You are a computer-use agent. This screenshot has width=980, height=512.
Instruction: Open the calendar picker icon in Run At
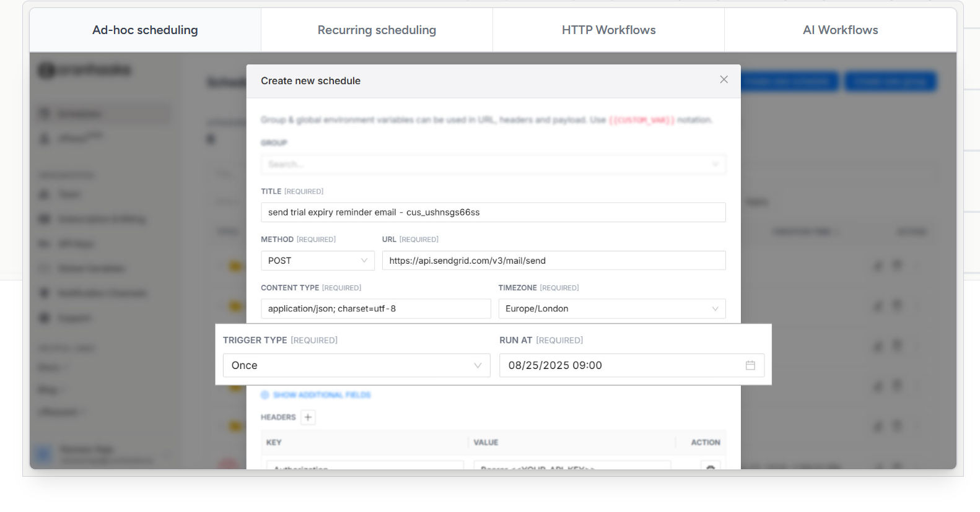point(750,365)
